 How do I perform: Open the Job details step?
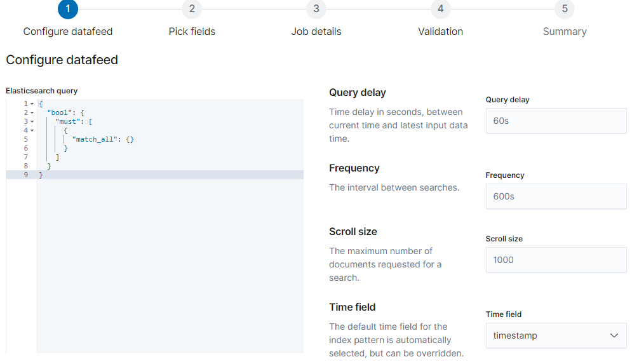point(316,31)
